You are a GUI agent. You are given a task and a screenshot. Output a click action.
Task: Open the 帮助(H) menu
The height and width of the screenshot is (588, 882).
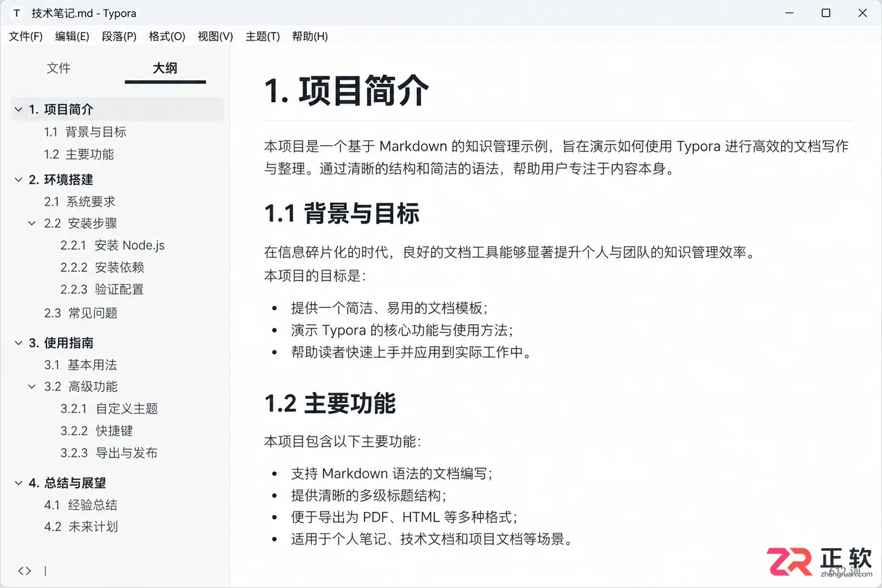click(x=310, y=37)
